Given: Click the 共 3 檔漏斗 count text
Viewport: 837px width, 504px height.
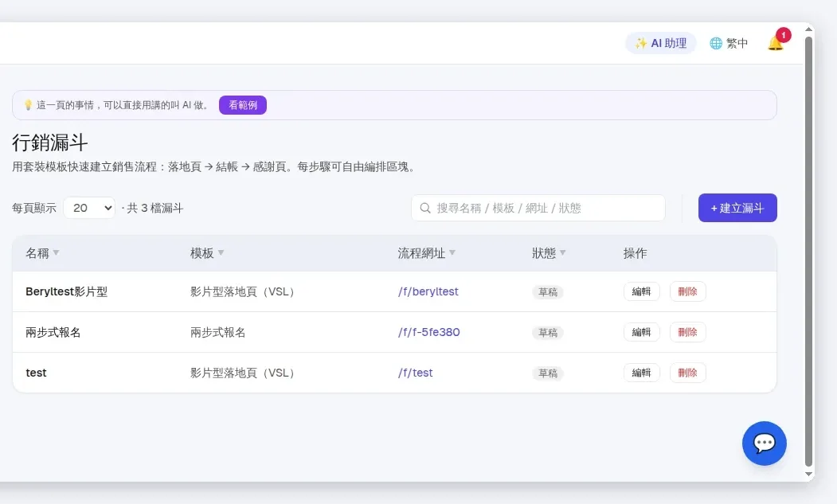Looking at the screenshot, I should coord(154,208).
